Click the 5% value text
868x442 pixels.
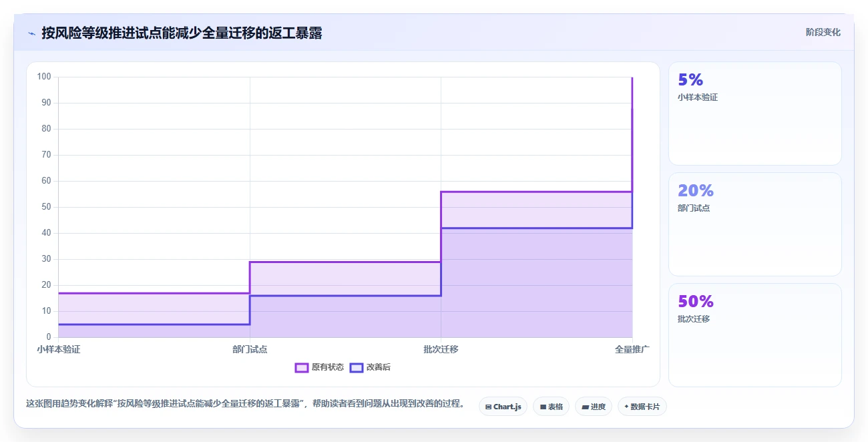click(x=690, y=80)
